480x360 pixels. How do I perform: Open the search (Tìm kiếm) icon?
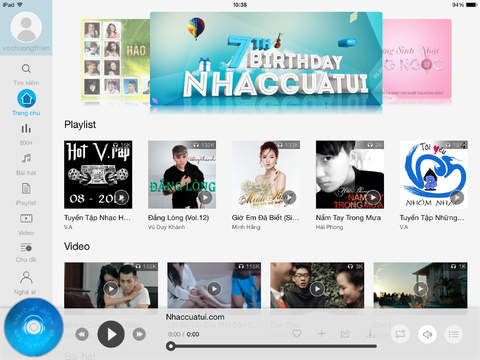[x=26, y=69]
